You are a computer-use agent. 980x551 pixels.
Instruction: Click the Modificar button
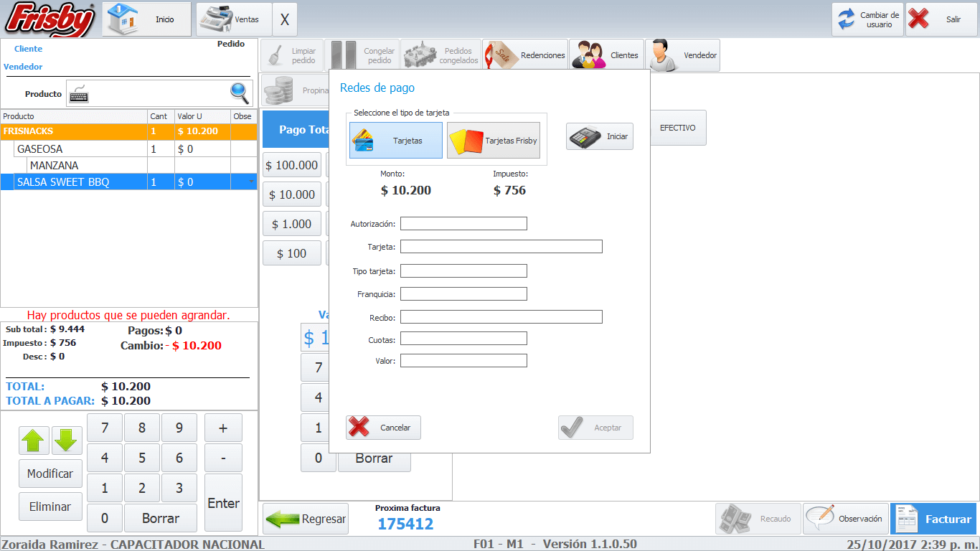(x=50, y=474)
